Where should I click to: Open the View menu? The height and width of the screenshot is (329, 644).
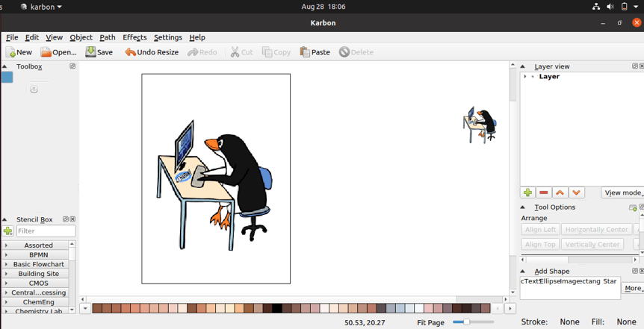click(x=55, y=37)
